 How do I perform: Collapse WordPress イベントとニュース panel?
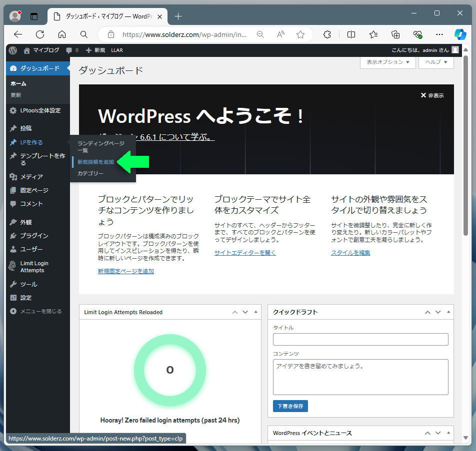448,433
